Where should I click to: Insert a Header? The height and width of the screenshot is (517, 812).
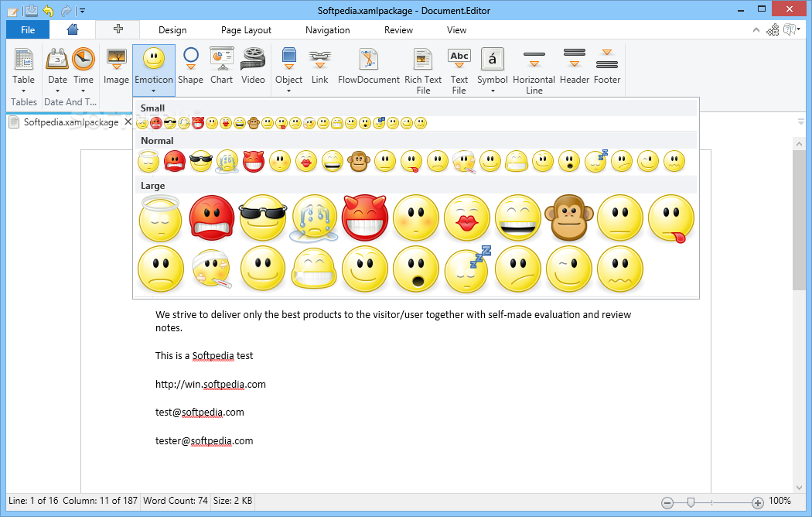coord(575,67)
